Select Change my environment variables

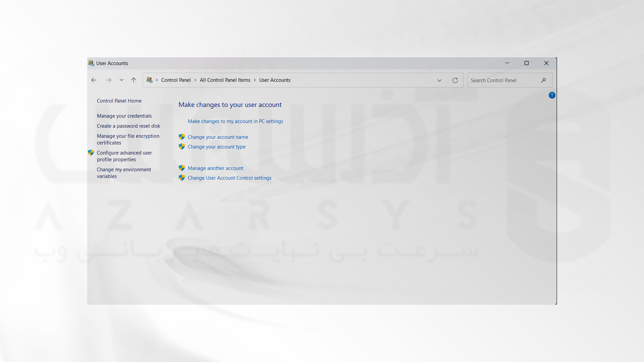[123, 172]
